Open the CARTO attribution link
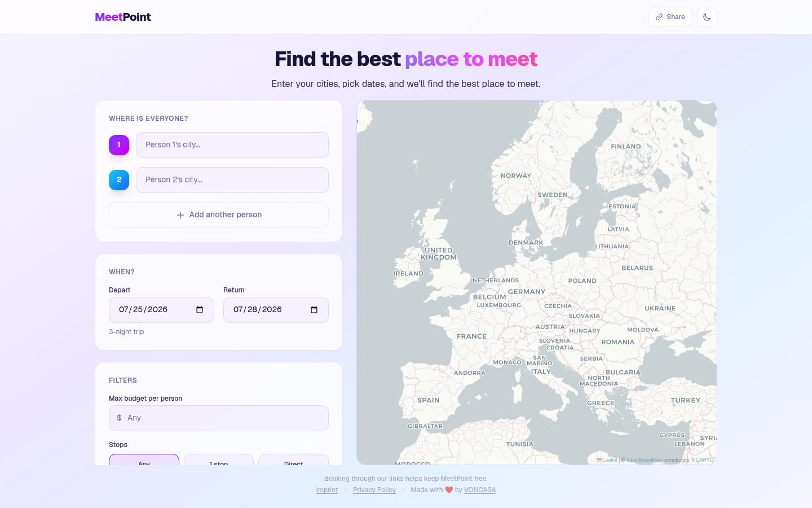Screen dimensions: 812x508 705,460
